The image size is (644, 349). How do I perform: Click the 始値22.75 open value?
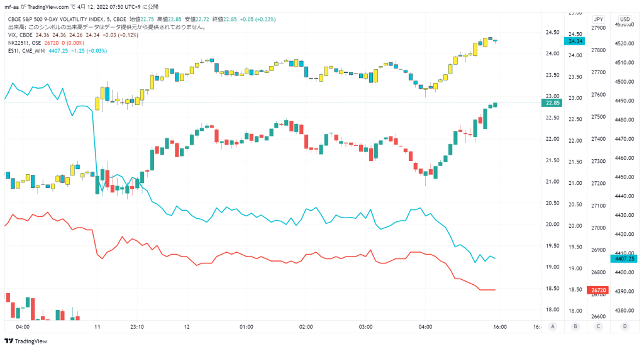(142, 19)
